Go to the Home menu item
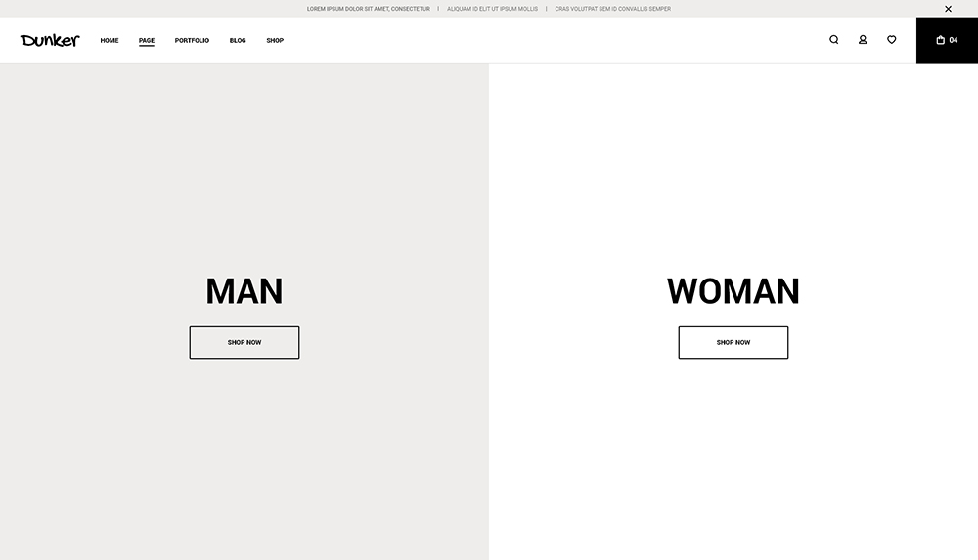 pyautogui.click(x=110, y=41)
